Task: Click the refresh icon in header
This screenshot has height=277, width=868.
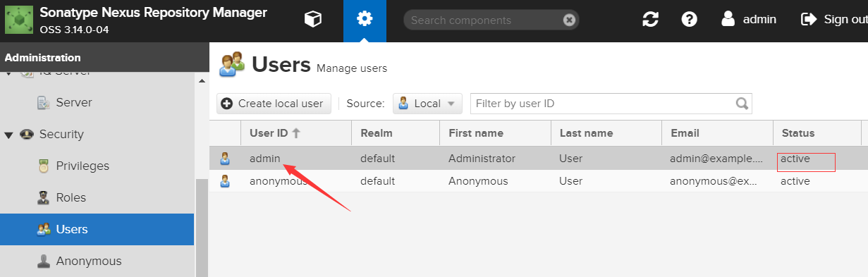Action: [x=650, y=20]
